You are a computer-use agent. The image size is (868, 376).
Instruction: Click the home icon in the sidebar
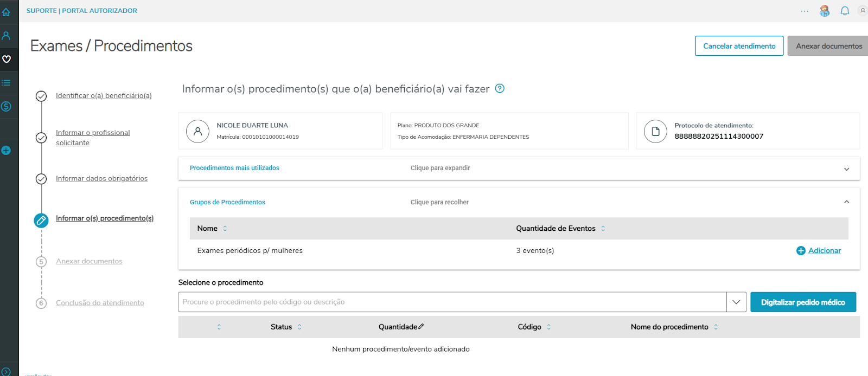pos(7,12)
